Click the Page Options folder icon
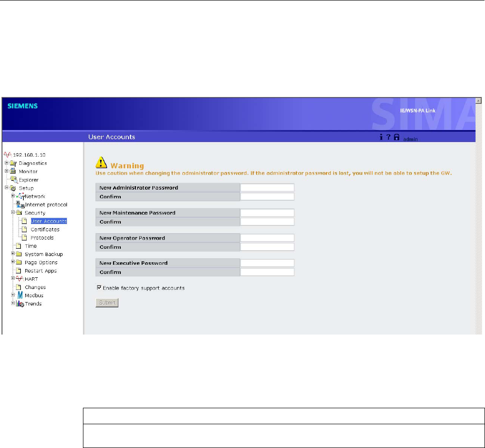Image resolution: width=485 pixels, height=448 pixels. point(19,262)
